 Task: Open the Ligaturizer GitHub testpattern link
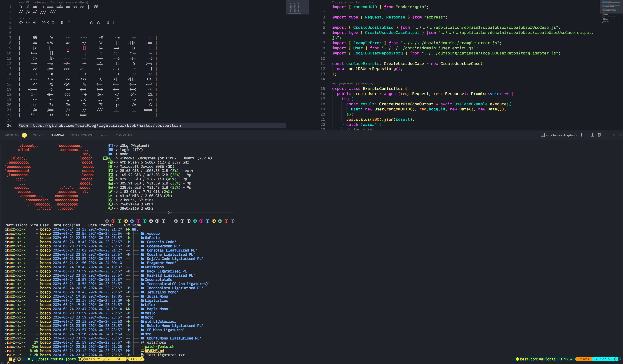[x=106, y=125]
